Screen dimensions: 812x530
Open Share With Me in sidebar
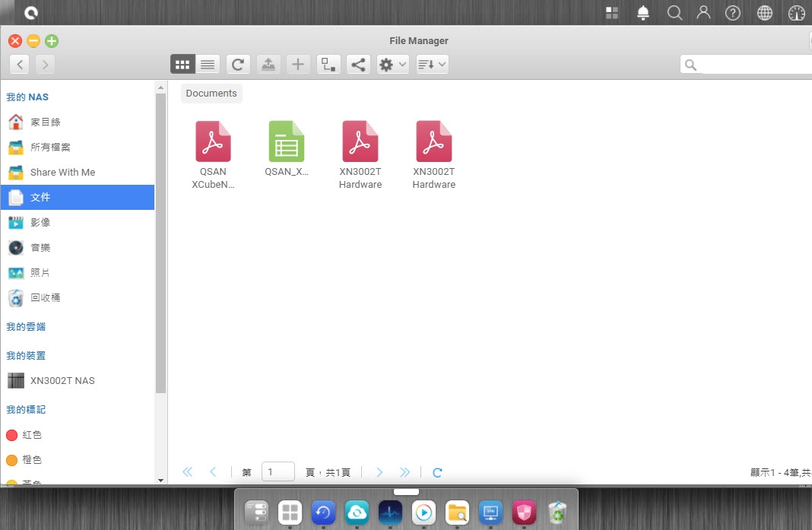pyautogui.click(x=78, y=172)
